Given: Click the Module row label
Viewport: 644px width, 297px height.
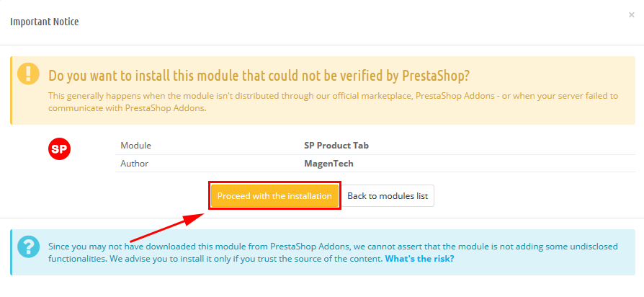Looking at the screenshot, I should [135, 146].
